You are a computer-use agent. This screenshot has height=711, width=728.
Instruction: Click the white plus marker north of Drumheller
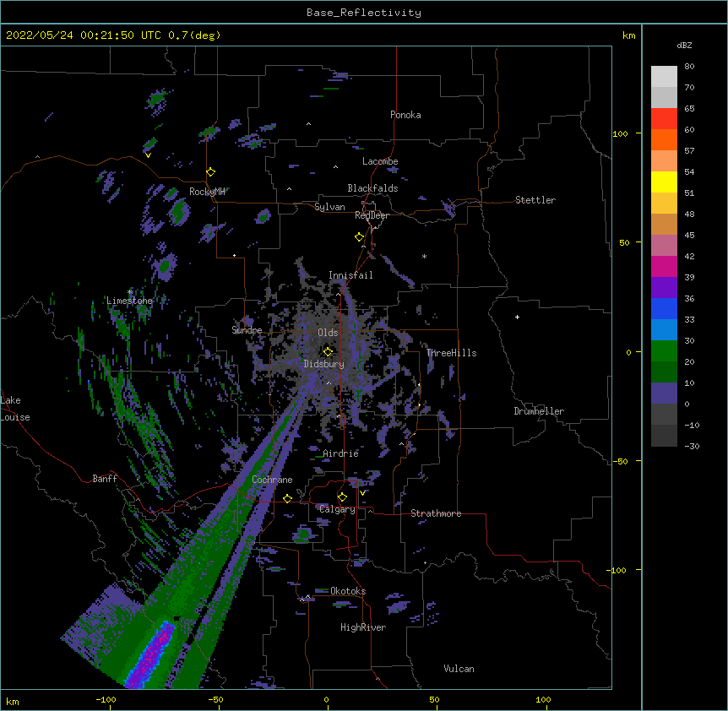(517, 317)
